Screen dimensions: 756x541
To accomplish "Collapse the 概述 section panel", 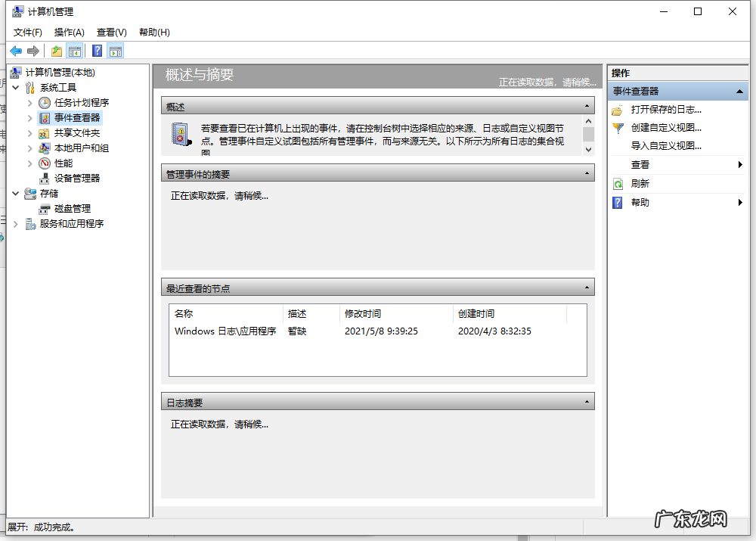I will click(588, 105).
